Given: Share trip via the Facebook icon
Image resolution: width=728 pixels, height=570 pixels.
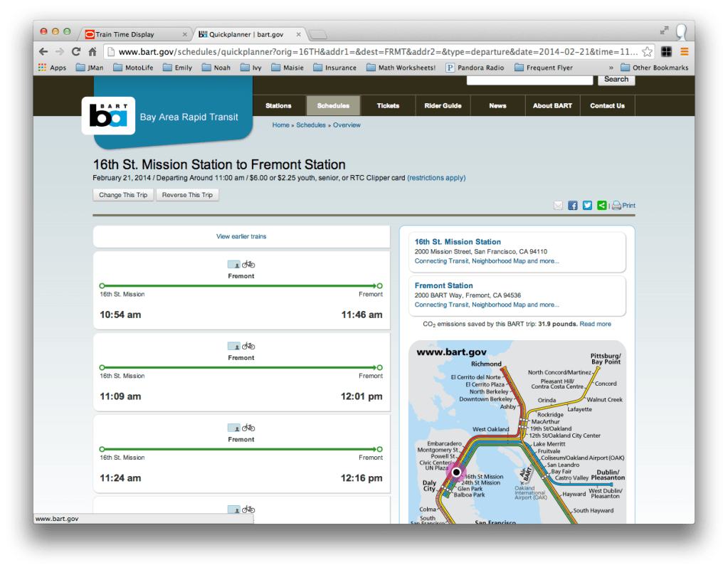Looking at the screenshot, I should [x=572, y=205].
